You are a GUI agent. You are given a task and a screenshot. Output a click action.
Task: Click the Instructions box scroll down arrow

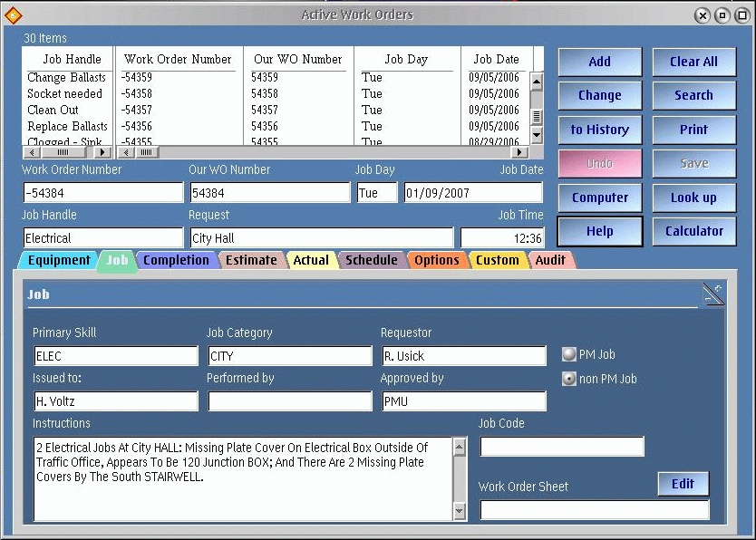(x=459, y=511)
